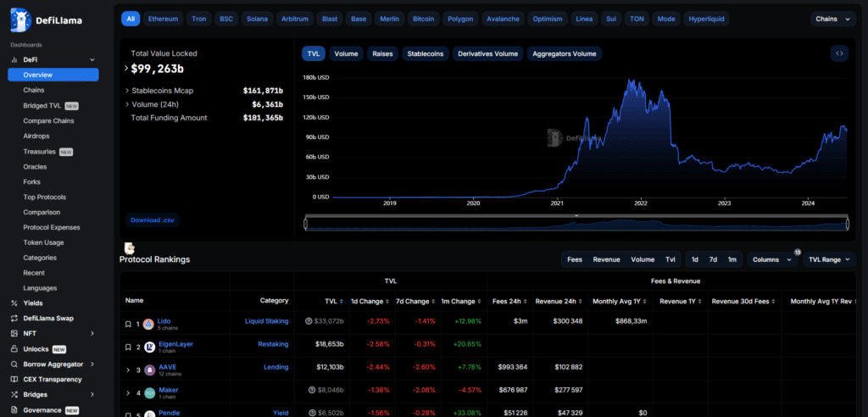Click the Borrow Aggregator magnifier icon
The height and width of the screenshot is (417, 868).
pos(14,364)
